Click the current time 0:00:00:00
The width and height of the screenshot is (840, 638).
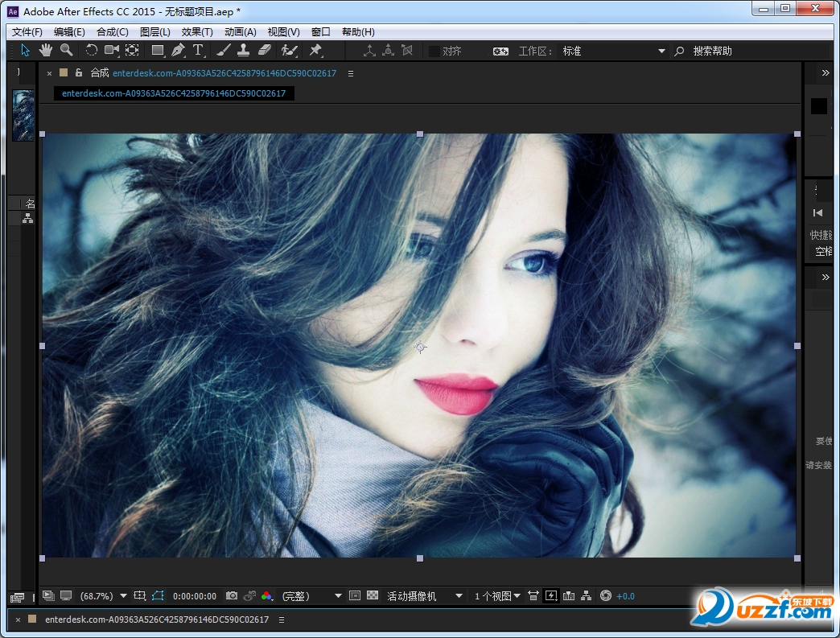click(x=195, y=596)
